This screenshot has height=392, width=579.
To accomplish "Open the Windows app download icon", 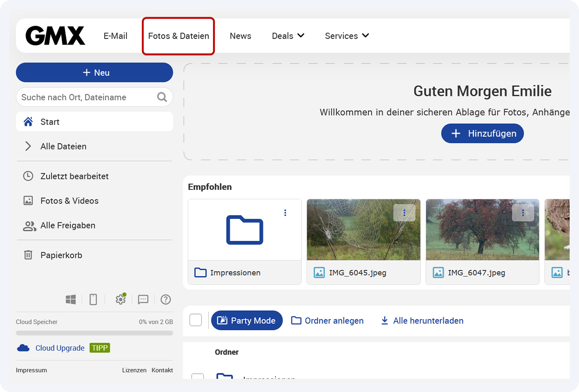I will (71, 299).
